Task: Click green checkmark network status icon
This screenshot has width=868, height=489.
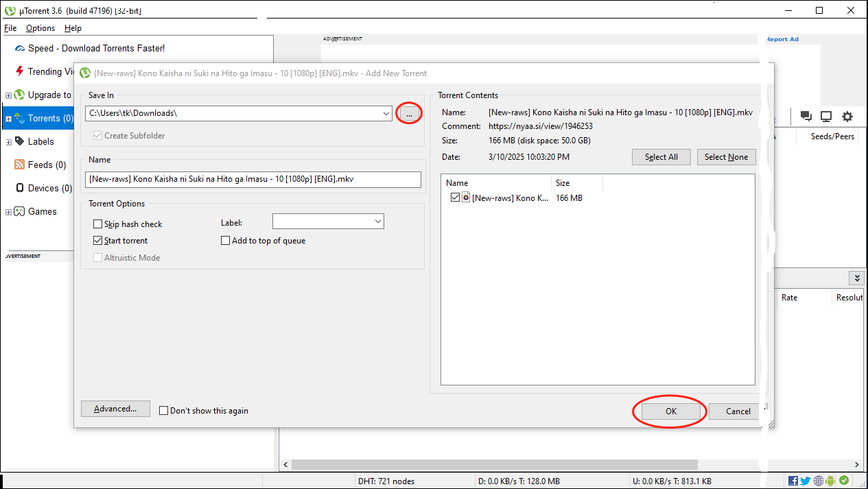Action: [844, 481]
